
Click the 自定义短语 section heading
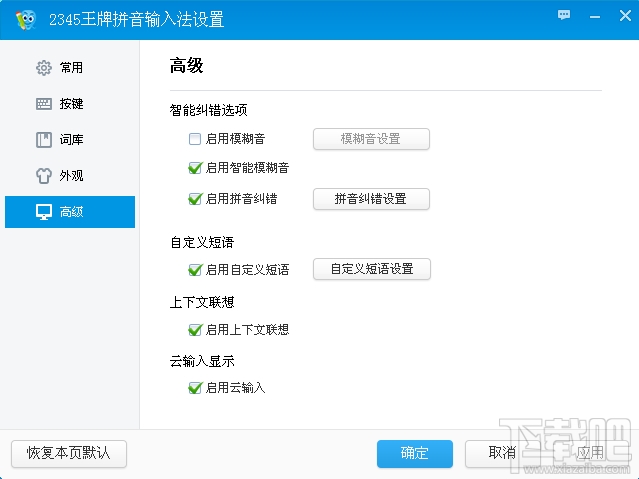tap(202, 243)
